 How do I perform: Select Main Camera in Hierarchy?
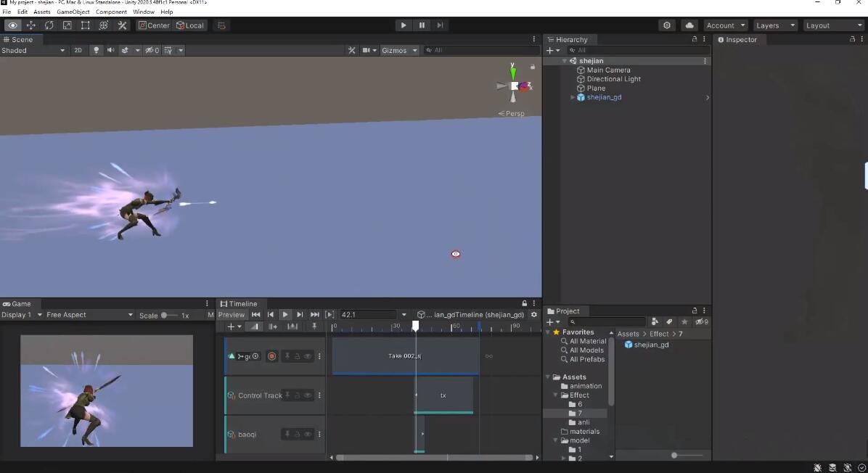[x=608, y=70]
